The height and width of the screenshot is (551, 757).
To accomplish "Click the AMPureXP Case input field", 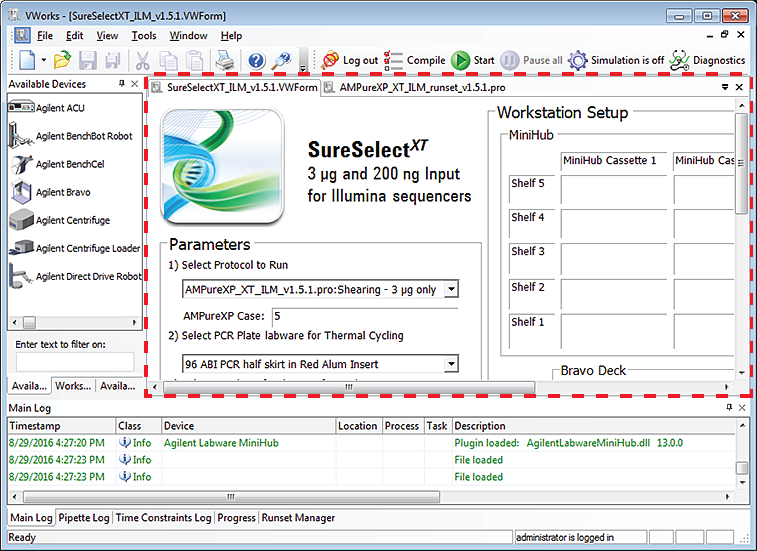I will point(350,316).
